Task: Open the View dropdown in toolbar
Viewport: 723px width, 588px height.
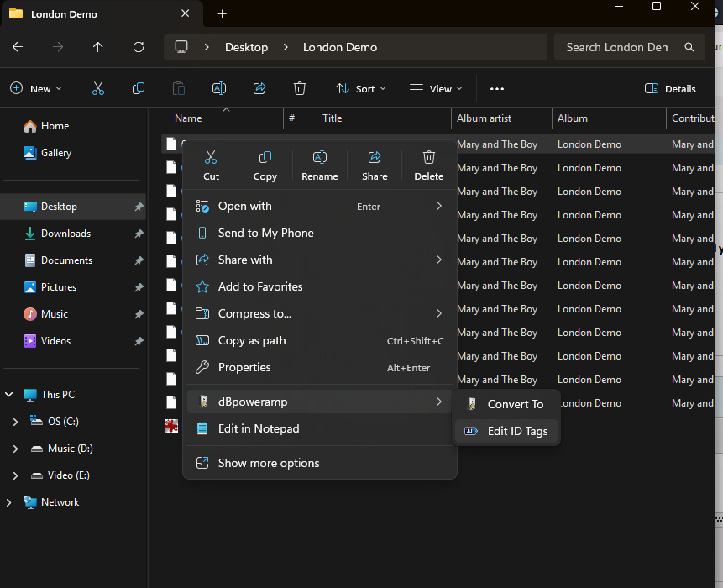Action: click(436, 88)
